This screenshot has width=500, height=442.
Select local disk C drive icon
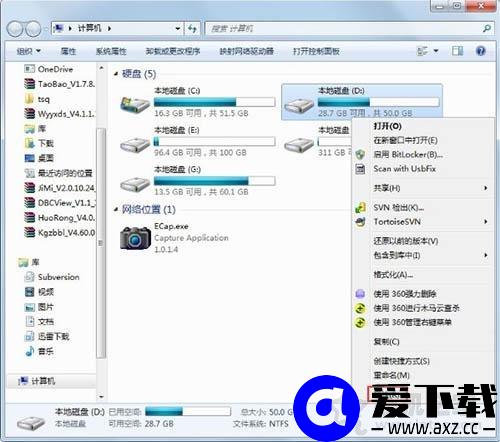tap(135, 104)
